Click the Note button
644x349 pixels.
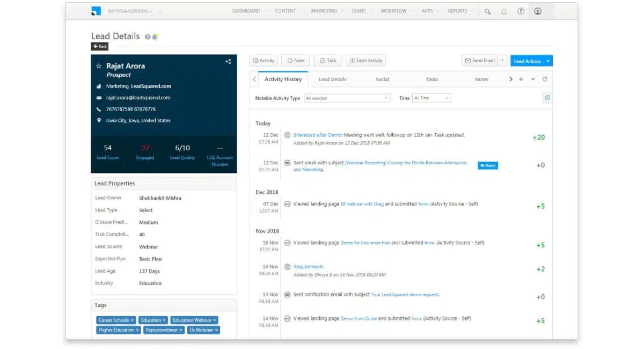[x=295, y=61]
